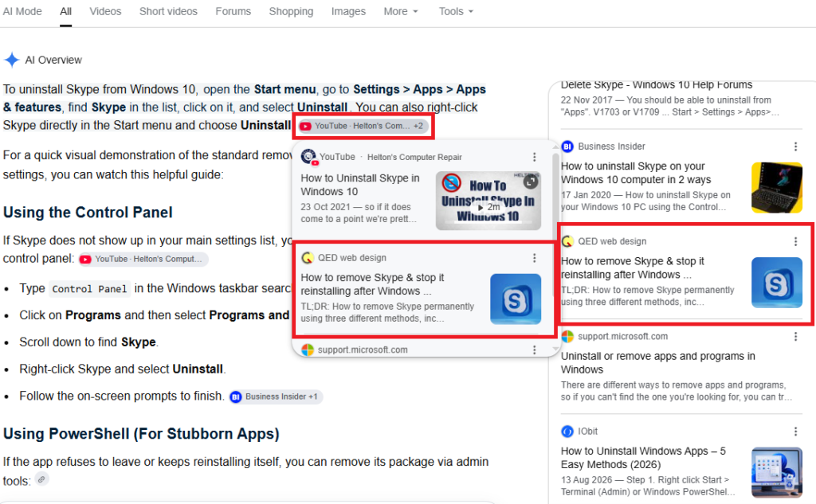Open Business Insider uninstall Skype 2 ways article
This screenshot has width=816, height=504.
[636, 173]
